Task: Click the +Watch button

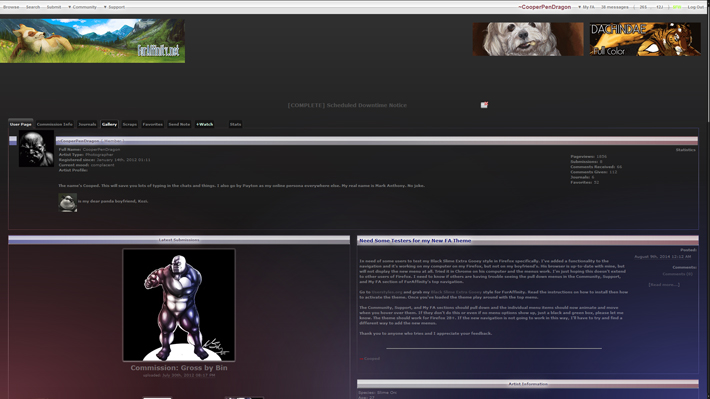Action: [x=205, y=124]
